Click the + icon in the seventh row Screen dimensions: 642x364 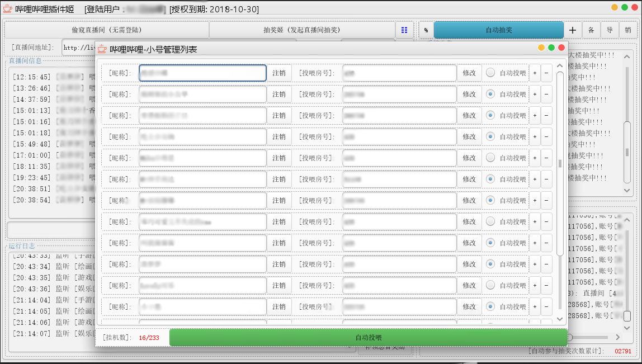[x=535, y=200]
